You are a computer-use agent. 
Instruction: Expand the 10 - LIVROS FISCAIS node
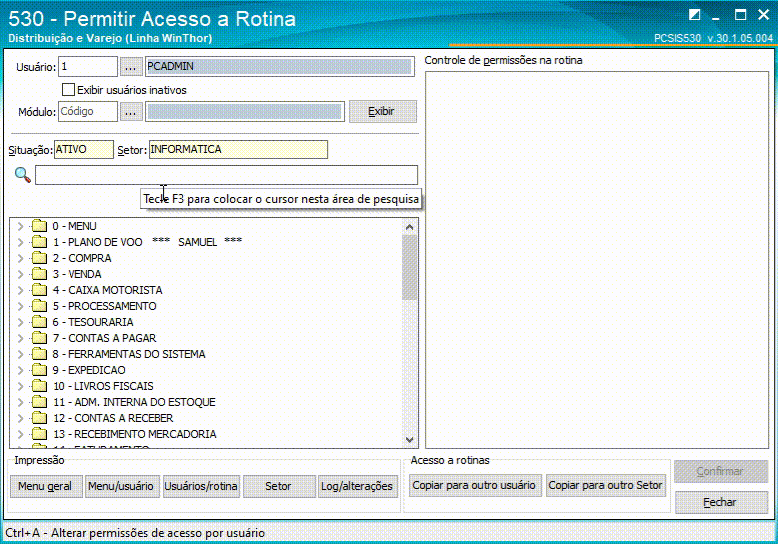[x=20, y=386]
